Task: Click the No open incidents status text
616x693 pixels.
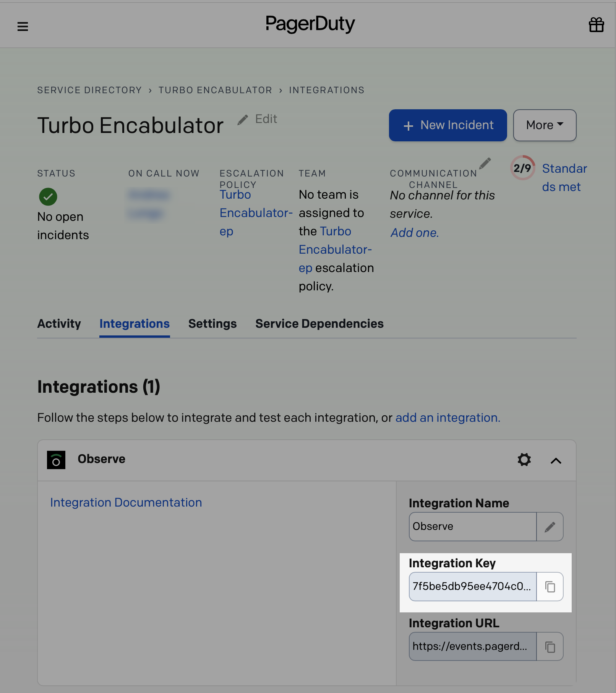Action: click(63, 226)
